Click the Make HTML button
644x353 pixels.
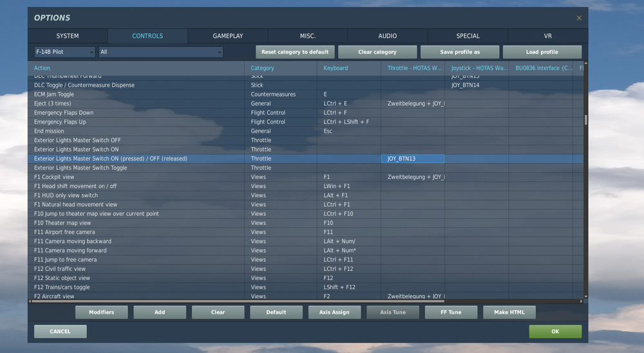pyautogui.click(x=509, y=312)
